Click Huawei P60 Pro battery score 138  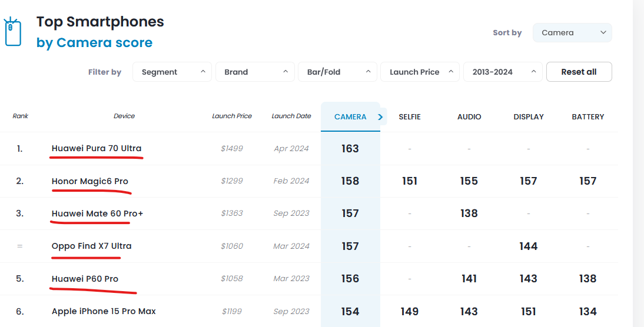coord(587,279)
